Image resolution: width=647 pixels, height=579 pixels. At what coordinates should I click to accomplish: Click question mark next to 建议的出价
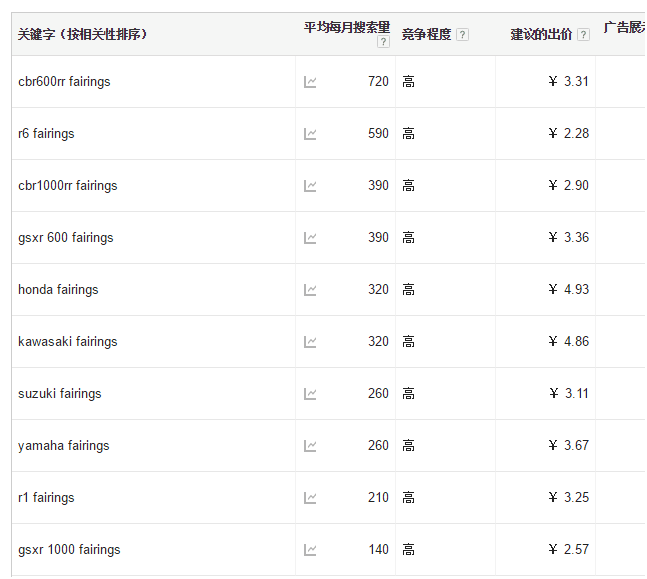(x=583, y=35)
